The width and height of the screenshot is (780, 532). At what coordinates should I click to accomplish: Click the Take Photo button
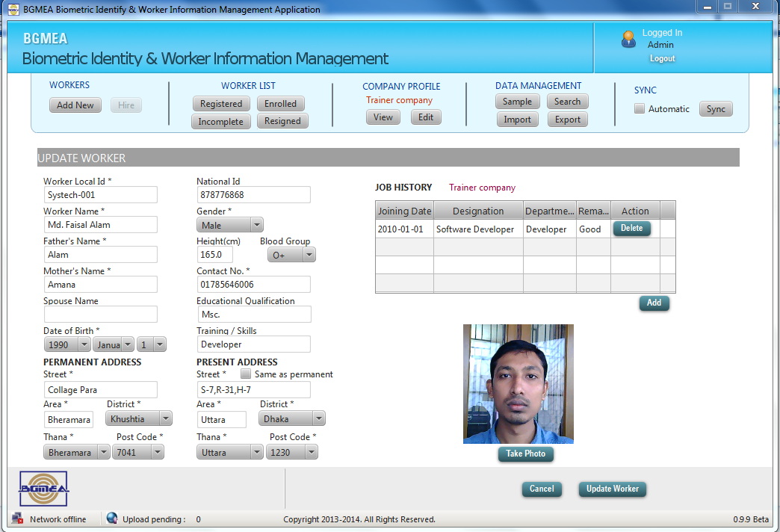click(x=525, y=454)
